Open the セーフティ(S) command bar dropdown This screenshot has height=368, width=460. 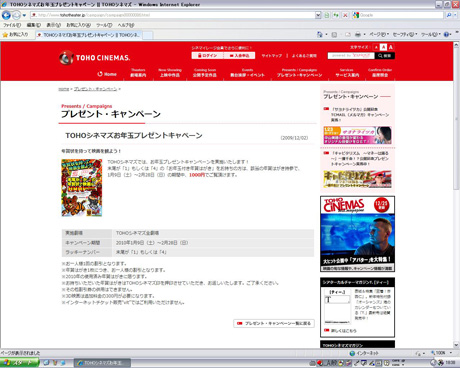pos(405,34)
